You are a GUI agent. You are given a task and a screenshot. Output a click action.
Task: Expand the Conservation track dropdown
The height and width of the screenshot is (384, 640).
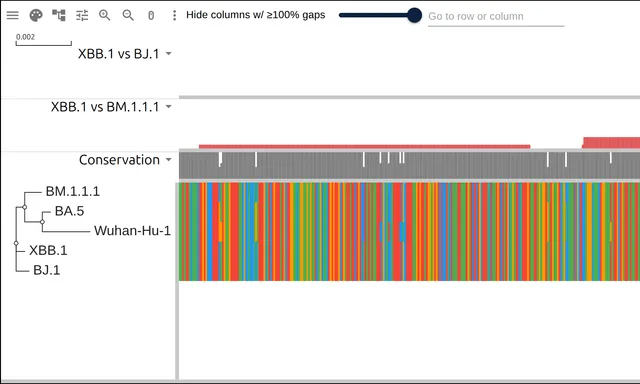tap(169, 160)
